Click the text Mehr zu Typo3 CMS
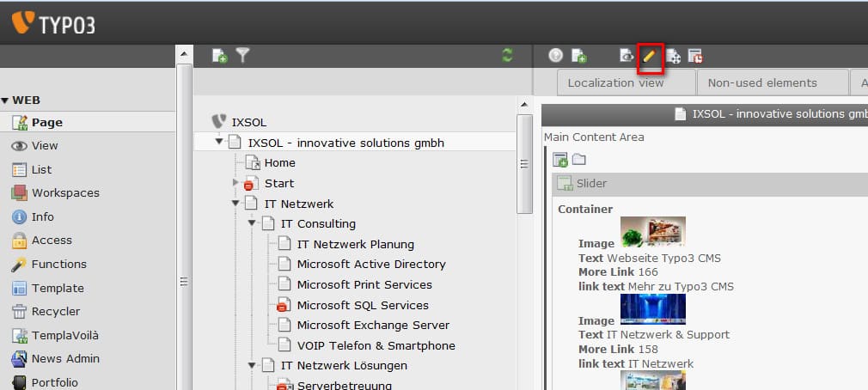The width and height of the screenshot is (868, 390). click(681, 287)
